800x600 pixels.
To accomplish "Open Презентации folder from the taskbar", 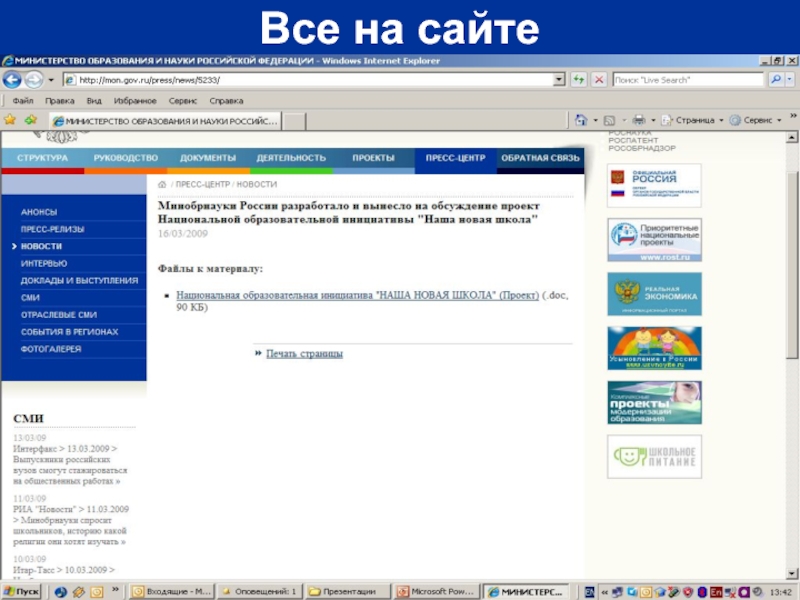I will pyautogui.click(x=348, y=592).
